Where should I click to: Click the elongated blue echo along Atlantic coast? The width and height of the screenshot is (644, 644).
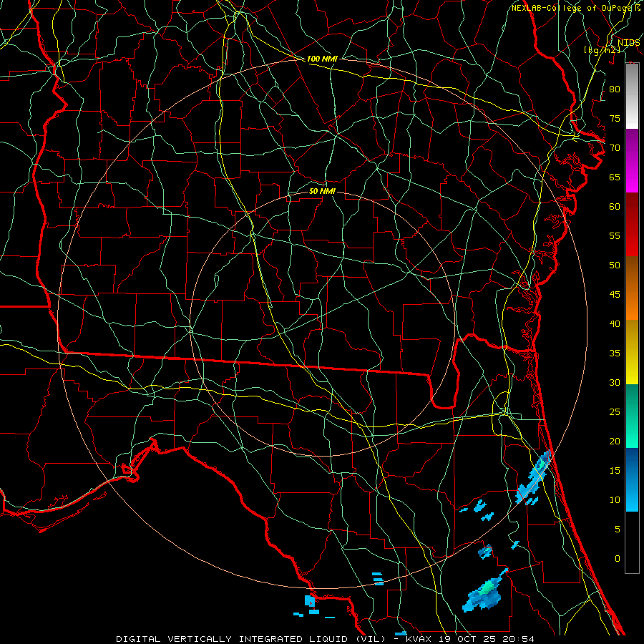(x=534, y=477)
